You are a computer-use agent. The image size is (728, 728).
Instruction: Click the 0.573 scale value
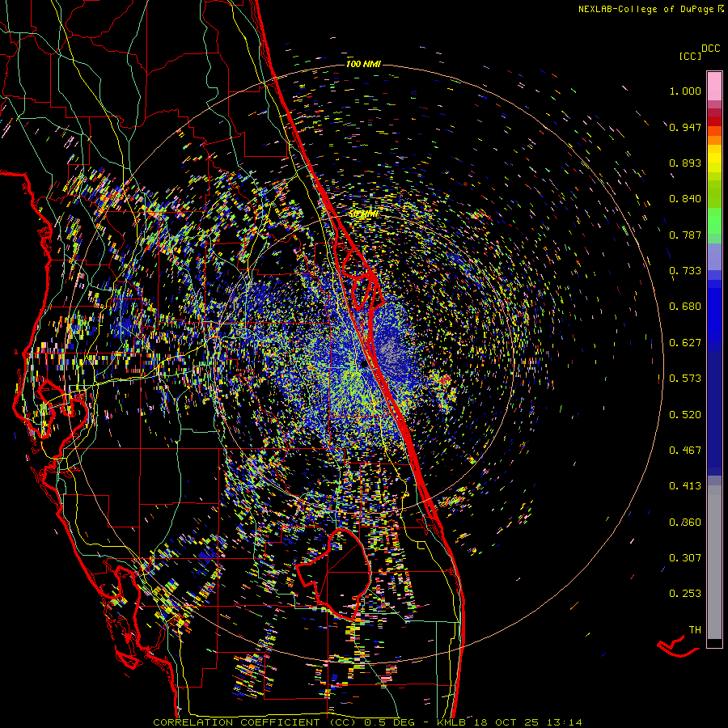(685, 379)
